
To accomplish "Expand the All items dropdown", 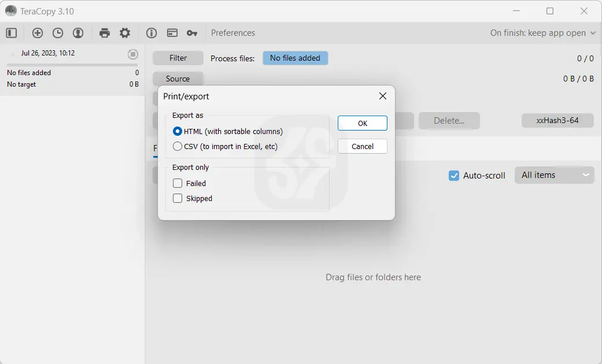I will 554,175.
